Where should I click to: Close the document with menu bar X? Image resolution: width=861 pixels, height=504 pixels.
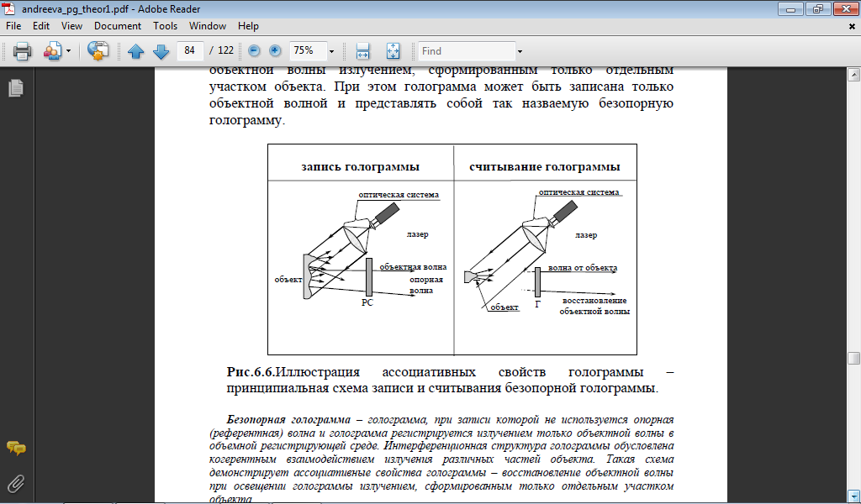(853, 26)
